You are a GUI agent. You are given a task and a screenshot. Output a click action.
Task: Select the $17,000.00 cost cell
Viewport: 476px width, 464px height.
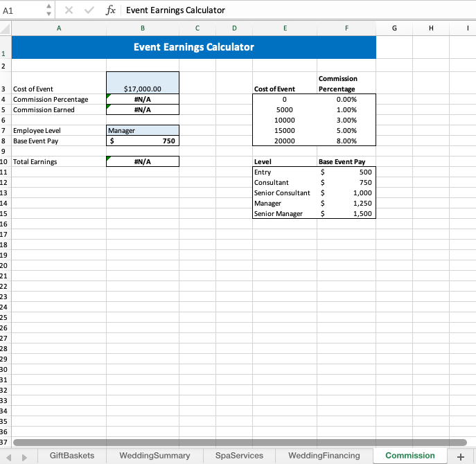pyautogui.click(x=143, y=83)
